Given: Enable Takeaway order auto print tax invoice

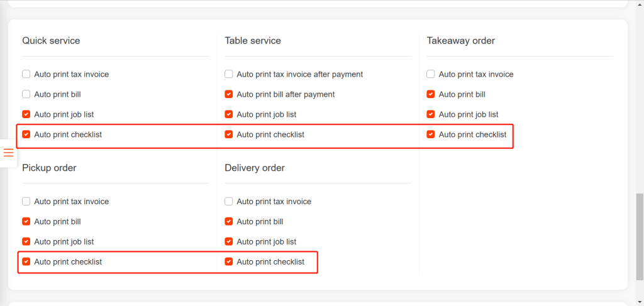Looking at the screenshot, I should click(x=431, y=74).
